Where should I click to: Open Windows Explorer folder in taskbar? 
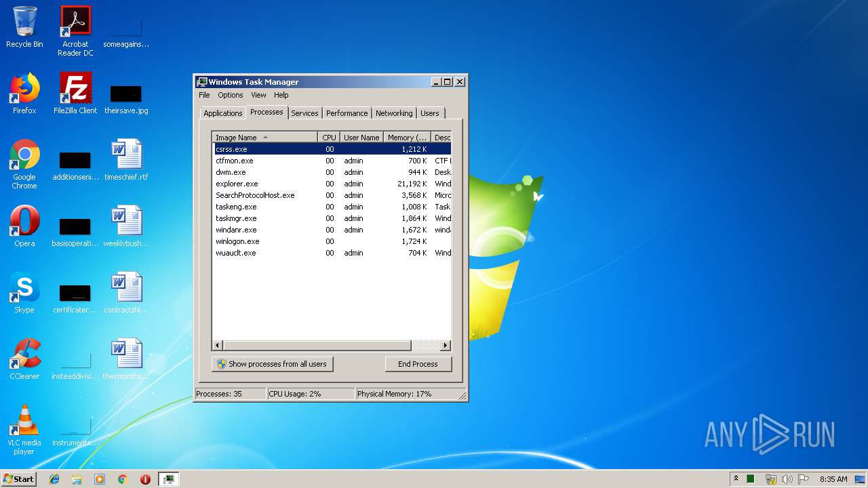click(x=77, y=479)
